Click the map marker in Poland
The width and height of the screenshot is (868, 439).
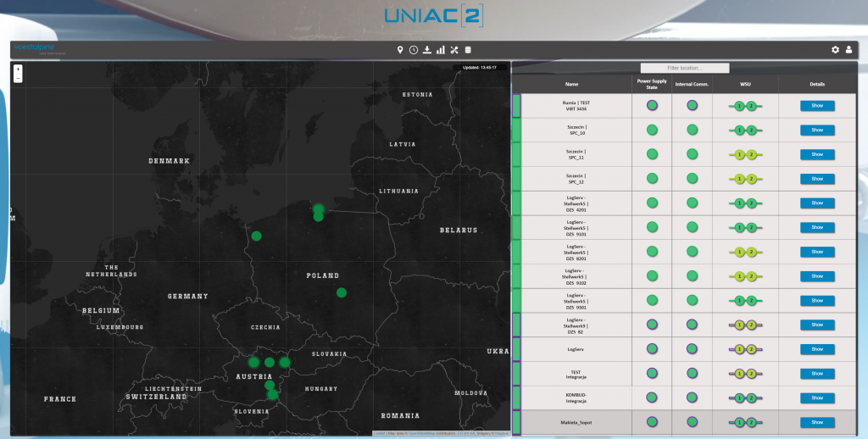pyautogui.click(x=341, y=292)
